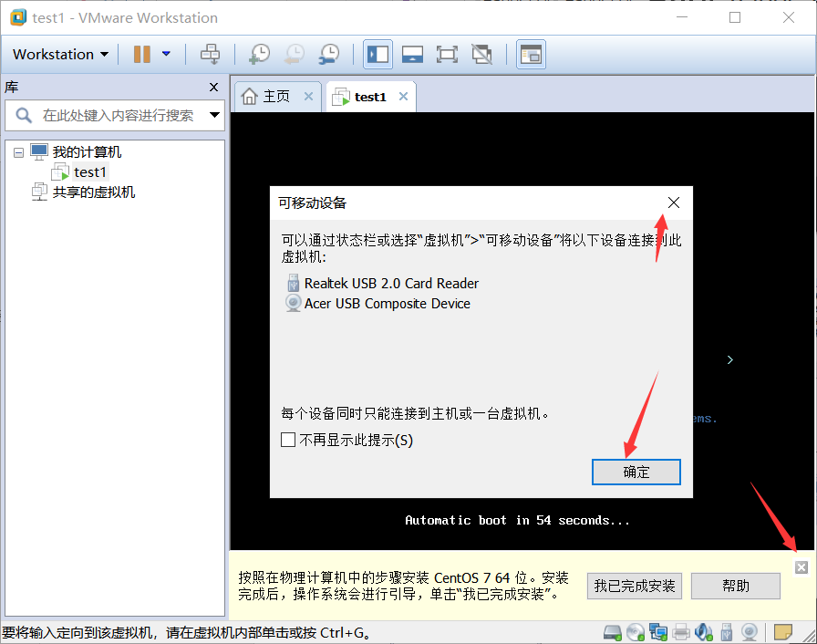Close the 可移动设备 dialog
The image size is (817, 644).
pos(674,203)
